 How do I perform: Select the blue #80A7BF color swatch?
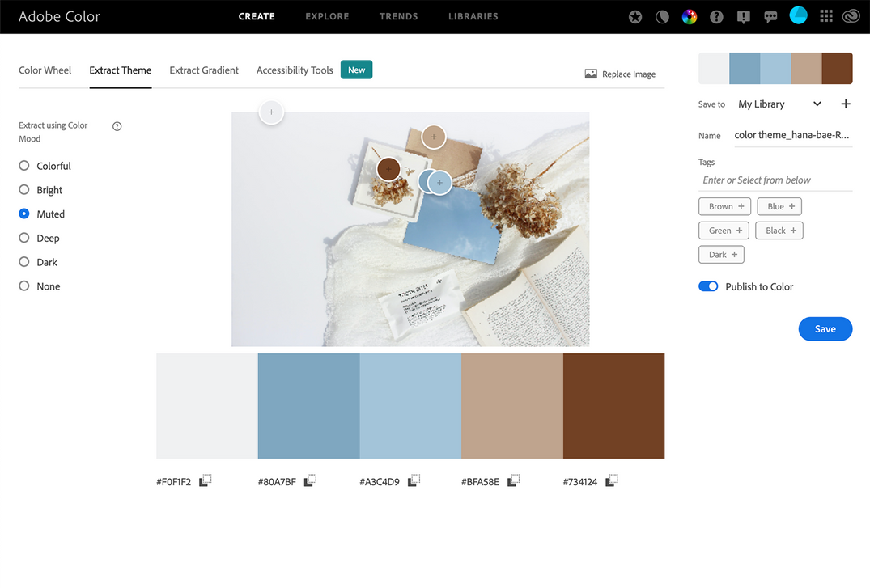[308, 405]
